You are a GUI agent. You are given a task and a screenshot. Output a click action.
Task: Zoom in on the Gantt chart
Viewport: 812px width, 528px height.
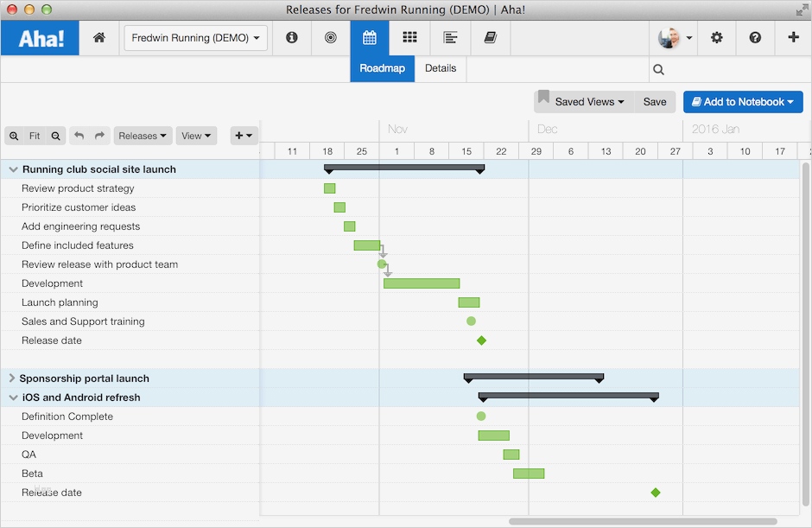click(x=14, y=136)
